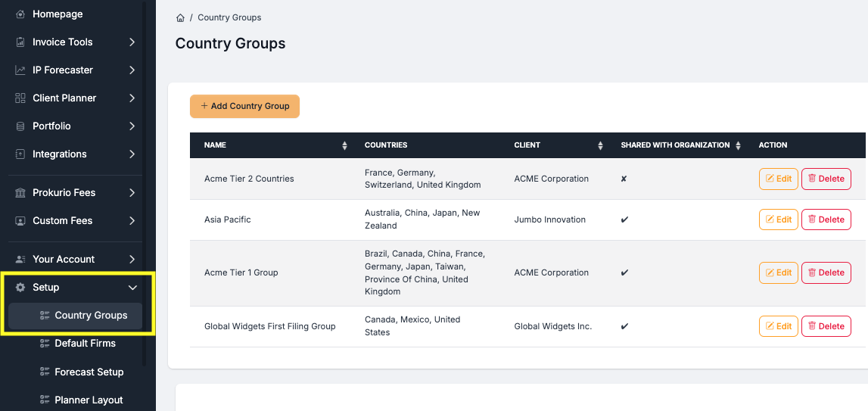Sort table by Name column arrows

(344, 145)
